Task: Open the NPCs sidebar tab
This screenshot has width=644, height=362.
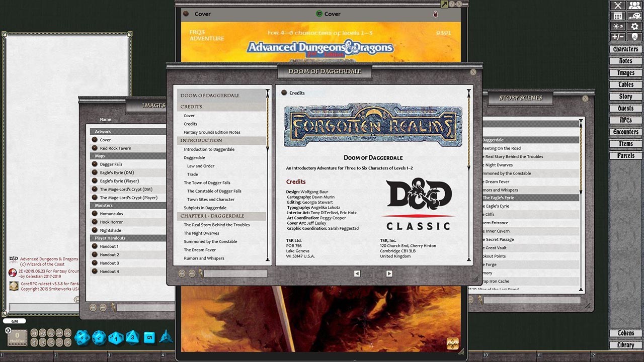Action: coord(626,120)
